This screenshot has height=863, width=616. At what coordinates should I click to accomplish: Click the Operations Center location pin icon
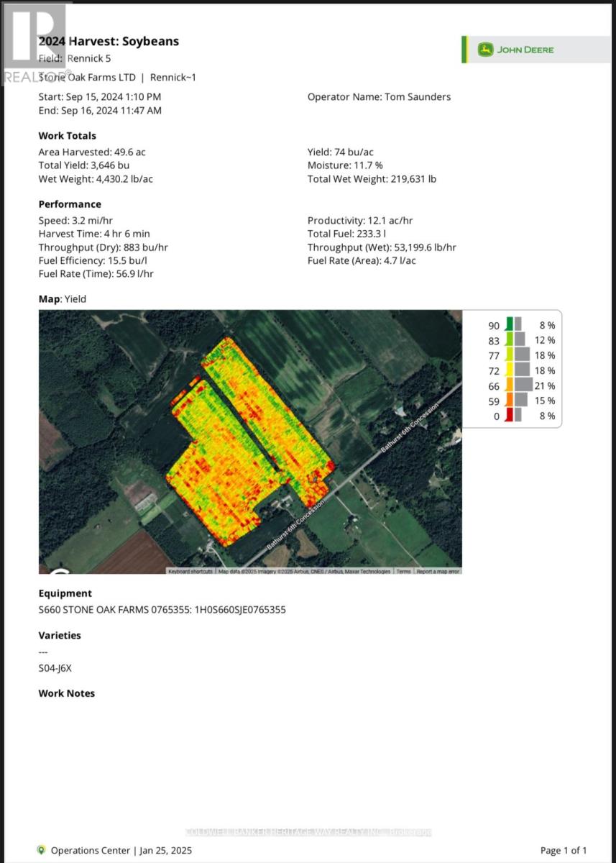(42, 850)
